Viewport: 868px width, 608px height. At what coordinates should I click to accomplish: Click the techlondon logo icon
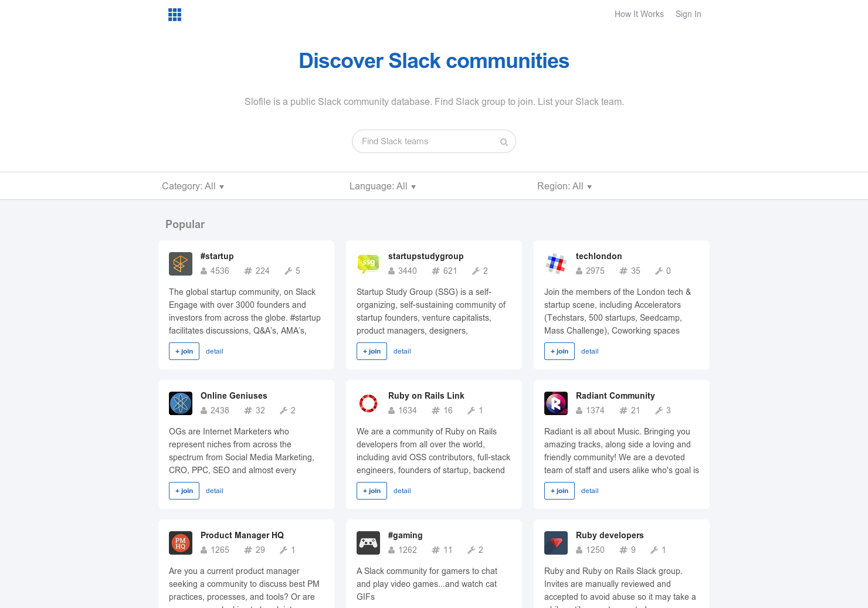(556, 264)
